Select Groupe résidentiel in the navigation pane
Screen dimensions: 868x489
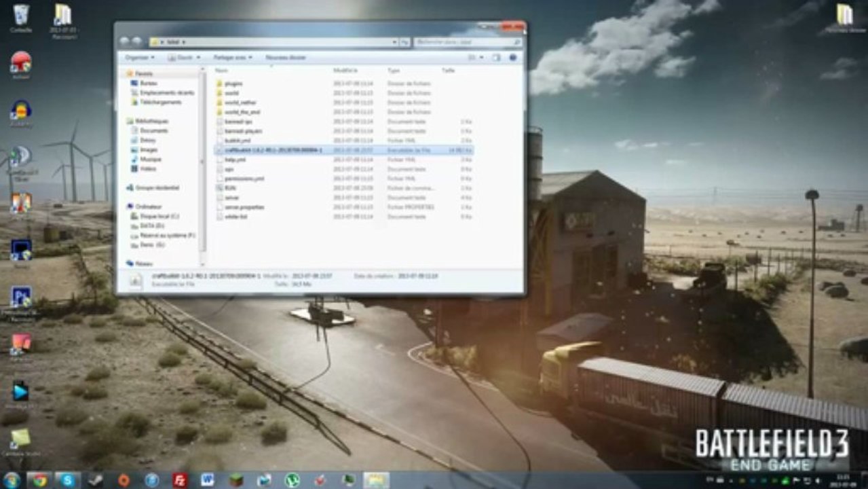pos(153,187)
